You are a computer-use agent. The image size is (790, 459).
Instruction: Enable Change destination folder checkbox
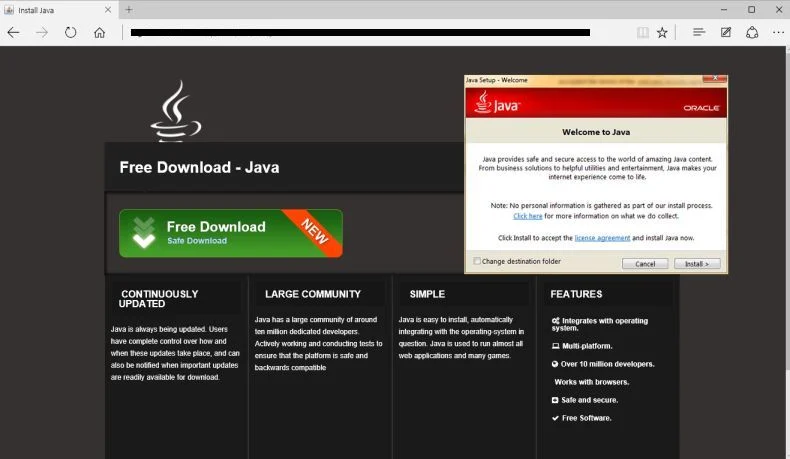[x=477, y=261]
